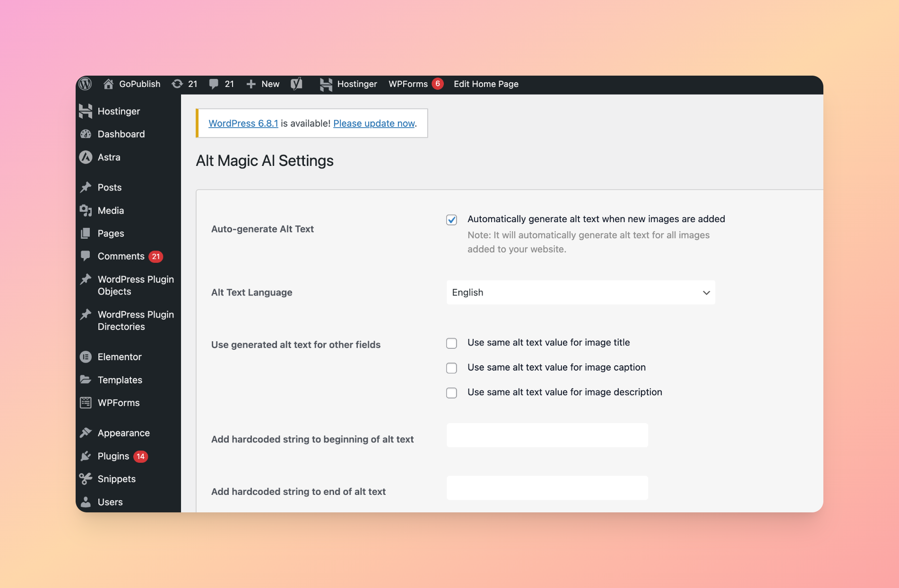The width and height of the screenshot is (899, 588).
Task: Click the Comments count badge 21 in sidebar
Action: coord(156,257)
